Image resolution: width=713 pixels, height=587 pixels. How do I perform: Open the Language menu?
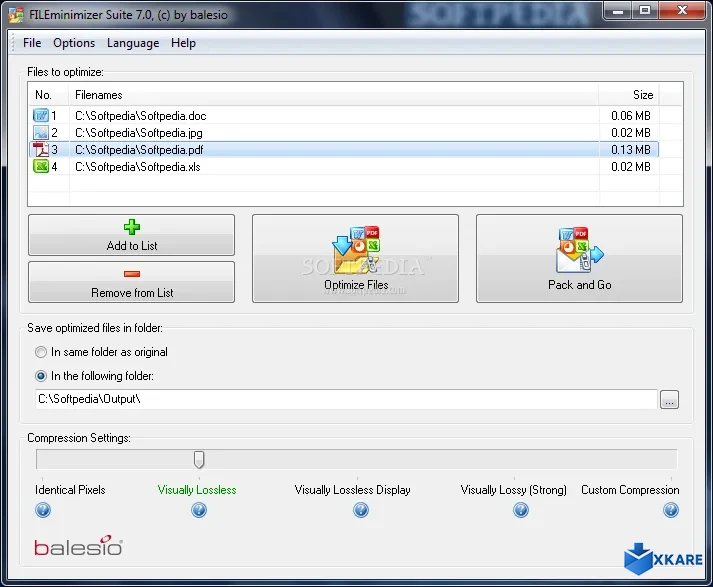click(x=133, y=43)
